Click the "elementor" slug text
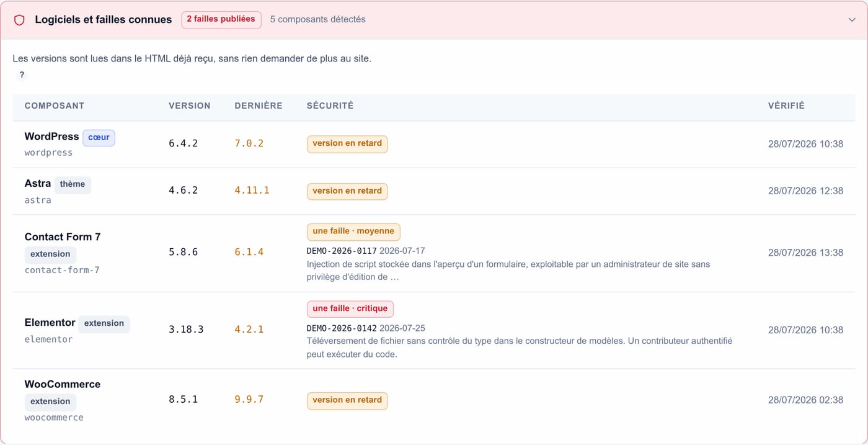Image resolution: width=868 pixels, height=445 pixels. (x=48, y=339)
